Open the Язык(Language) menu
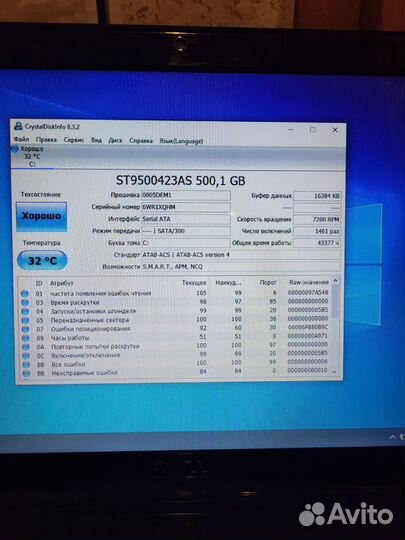This screenshot has height=540, width=405. point(181,141)
